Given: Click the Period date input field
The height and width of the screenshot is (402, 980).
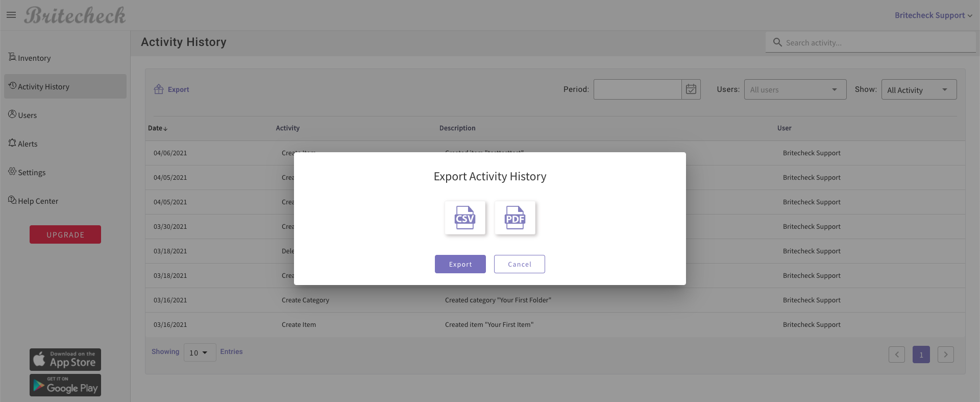Looking at the screenshot, I should point(638,89).
